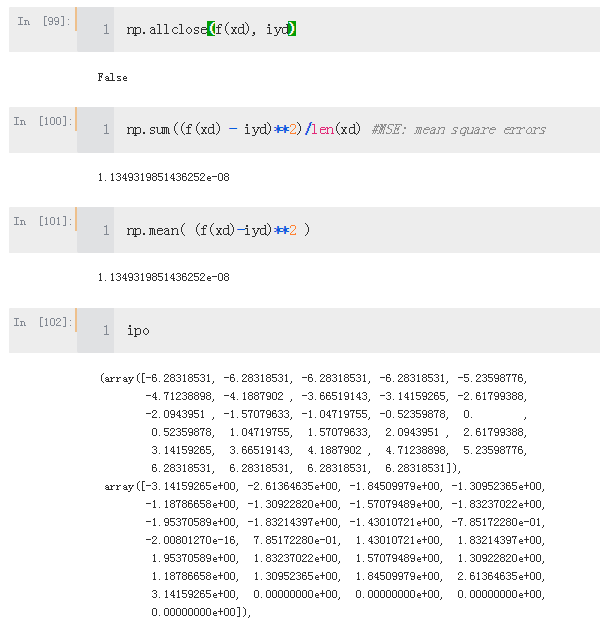Select the In [101] prompt label
The width and height of the screenshot is (600, 625).
(42, 221)
